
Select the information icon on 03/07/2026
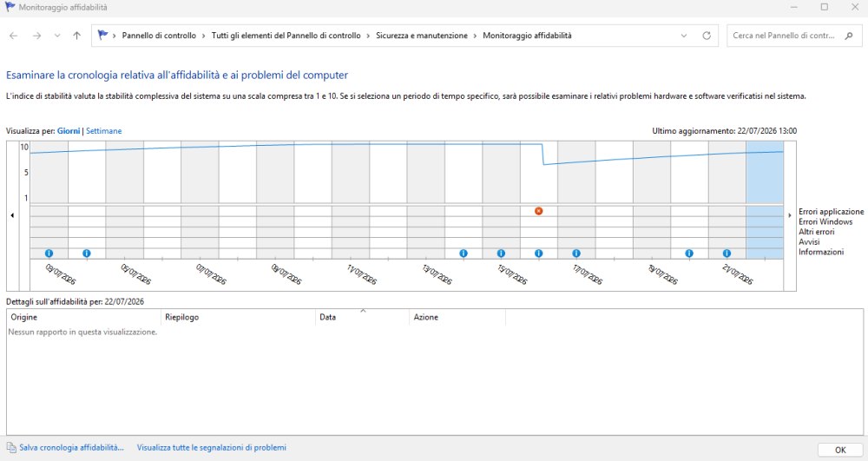click(49, 253)
